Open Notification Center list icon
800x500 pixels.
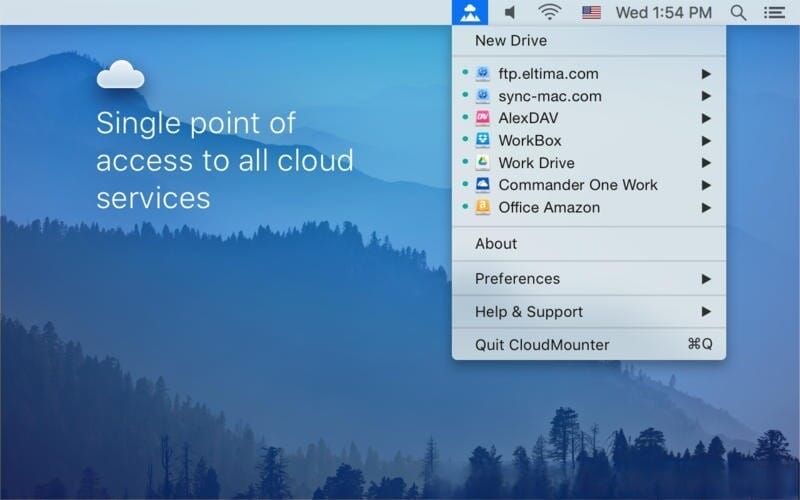coord(774,13)
